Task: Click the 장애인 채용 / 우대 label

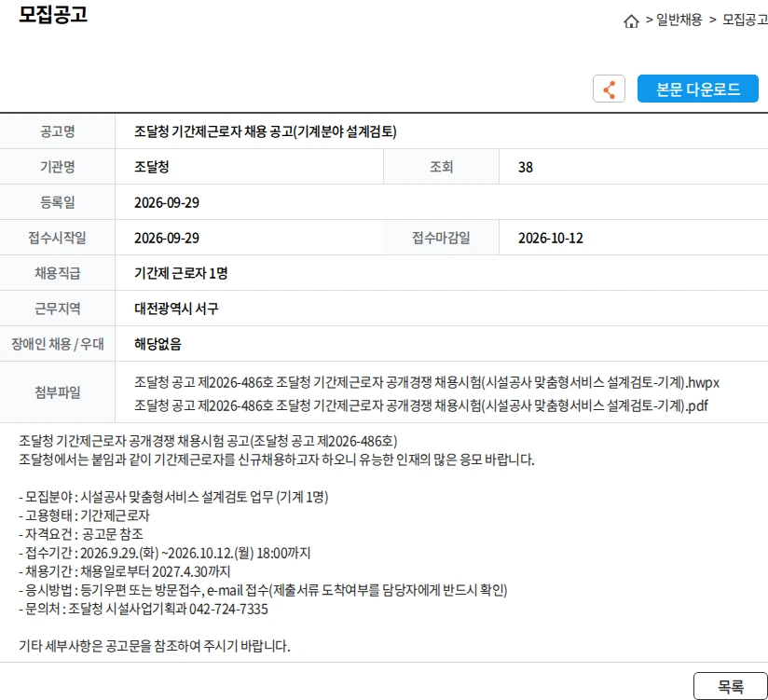Action: tap(57, 344)
